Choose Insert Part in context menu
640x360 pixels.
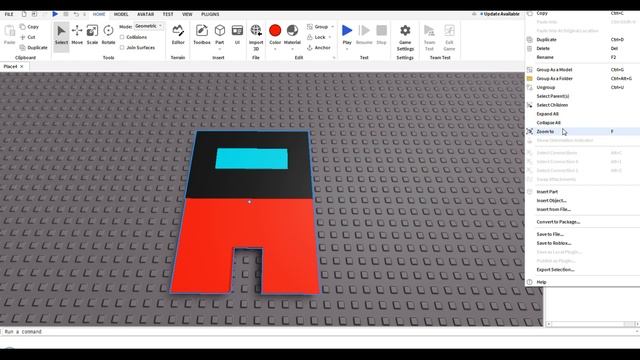point(582,192)
